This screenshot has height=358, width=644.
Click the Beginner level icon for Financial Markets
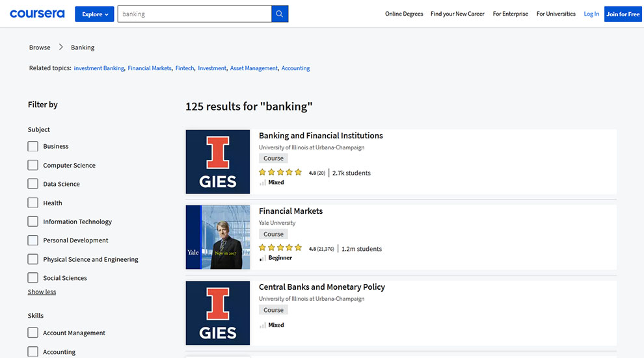262,258
